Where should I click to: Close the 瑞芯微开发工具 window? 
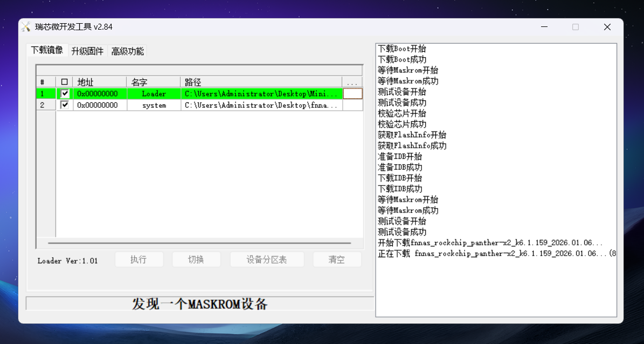point(607,27)
